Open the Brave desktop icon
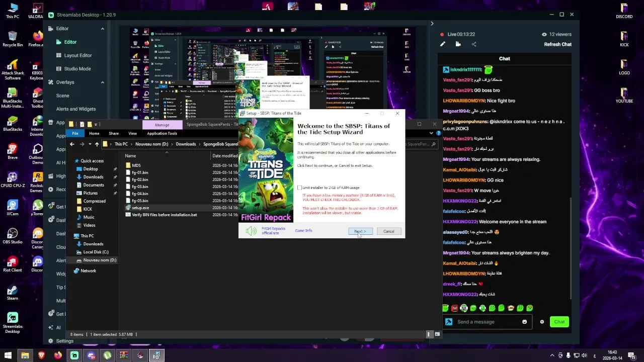 pyautogui.click(x=13, y=151)
